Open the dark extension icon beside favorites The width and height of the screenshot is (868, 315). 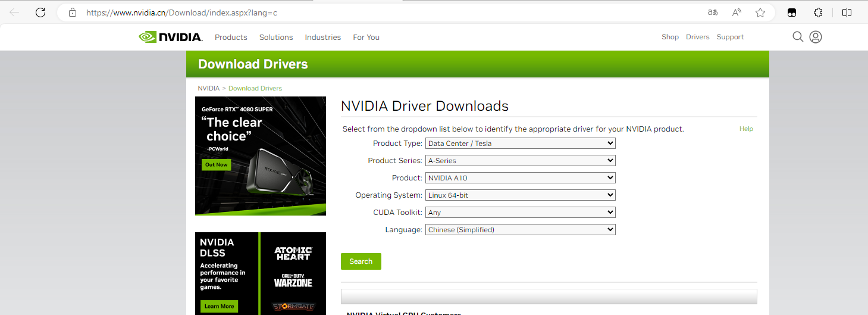click(x=792, y=12)
